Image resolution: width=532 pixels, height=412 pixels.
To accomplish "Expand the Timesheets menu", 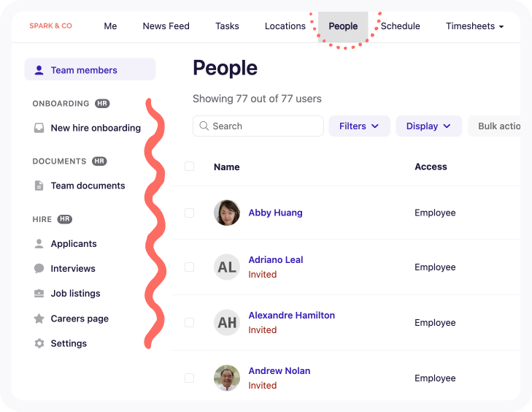I will point(474,26).
